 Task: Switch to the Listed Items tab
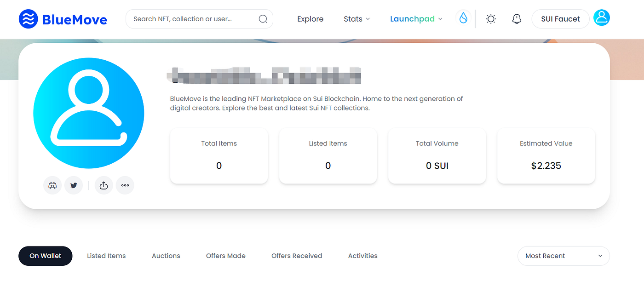106,256
